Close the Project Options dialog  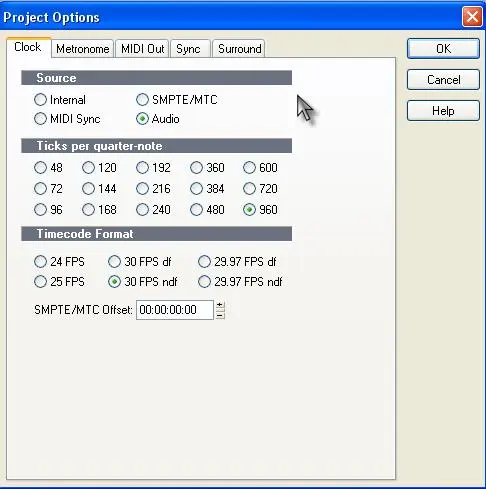472,16
